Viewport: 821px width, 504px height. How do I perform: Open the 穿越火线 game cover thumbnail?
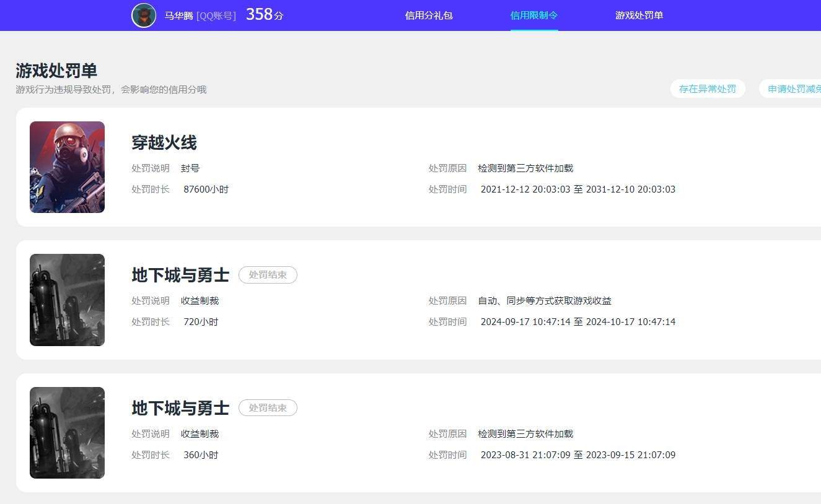tap(67, 167)
